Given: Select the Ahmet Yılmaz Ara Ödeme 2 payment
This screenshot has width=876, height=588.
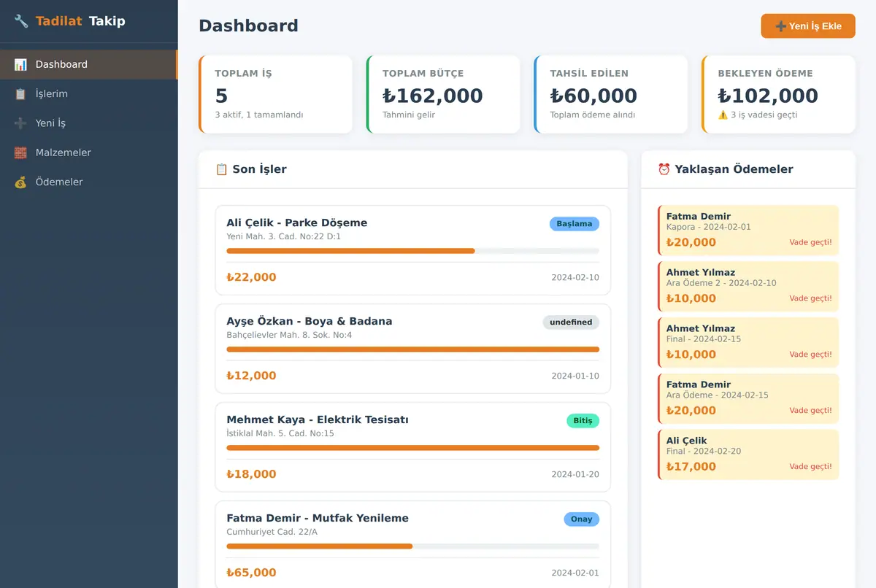Looking at the screenshot, I should pos(748,287).
